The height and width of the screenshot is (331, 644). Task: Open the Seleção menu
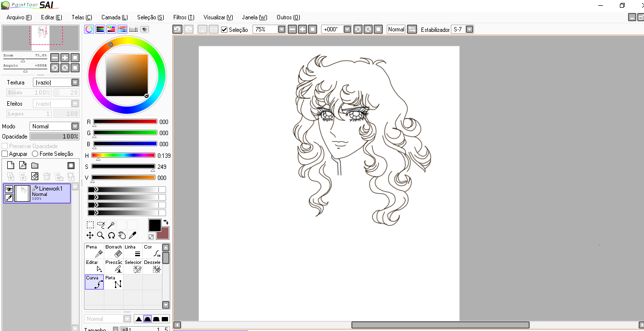coord(151,17)
